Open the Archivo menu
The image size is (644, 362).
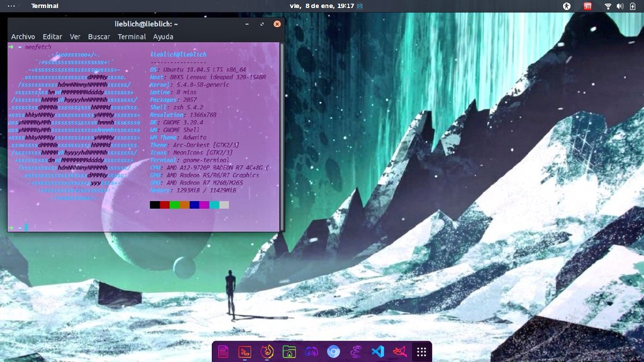[23, 37]
